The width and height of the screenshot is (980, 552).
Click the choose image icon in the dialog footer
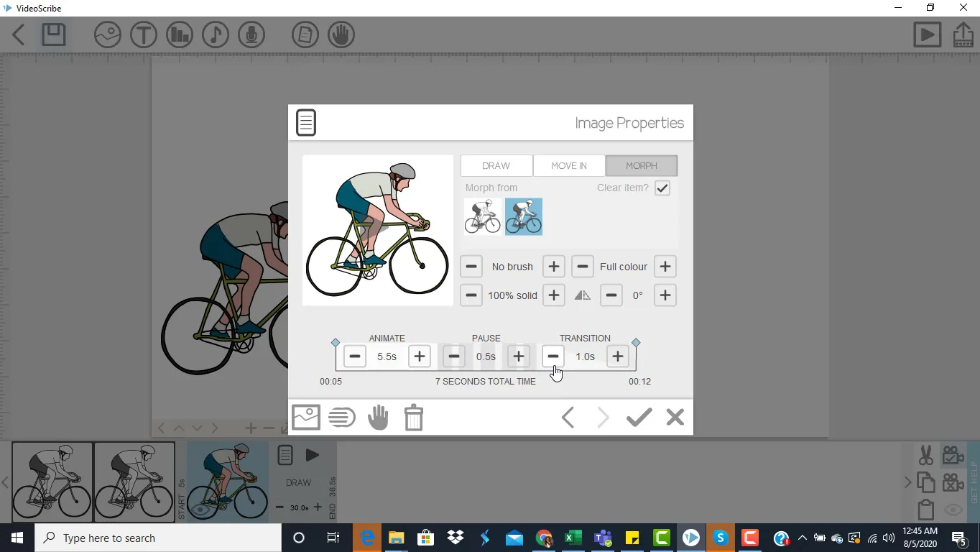pyautogui.click(x=306, y=417)
